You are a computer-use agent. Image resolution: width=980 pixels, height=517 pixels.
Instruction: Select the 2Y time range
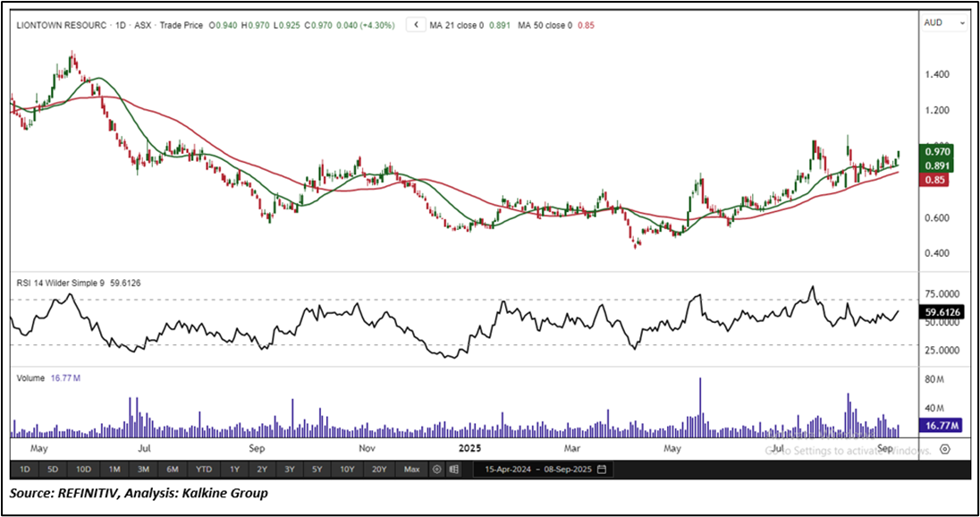[262, 469]
